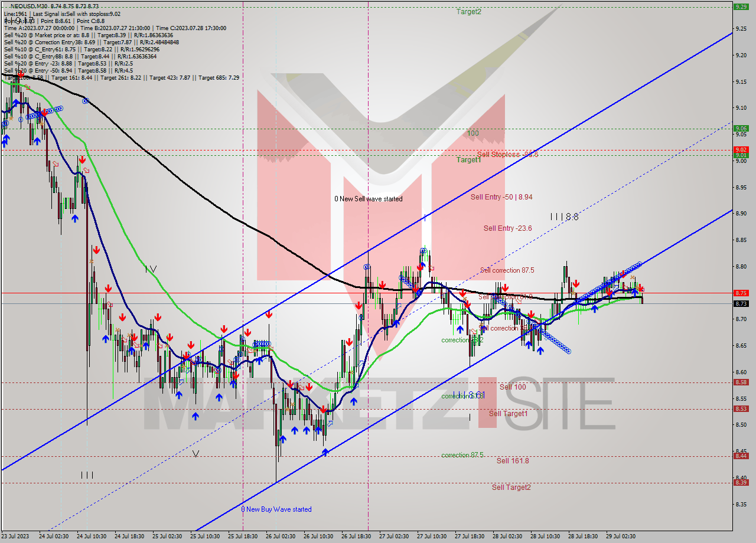Screen dimensions: 756x543
Task: Click the 'Sell 161.8' label
Action: 513,460
